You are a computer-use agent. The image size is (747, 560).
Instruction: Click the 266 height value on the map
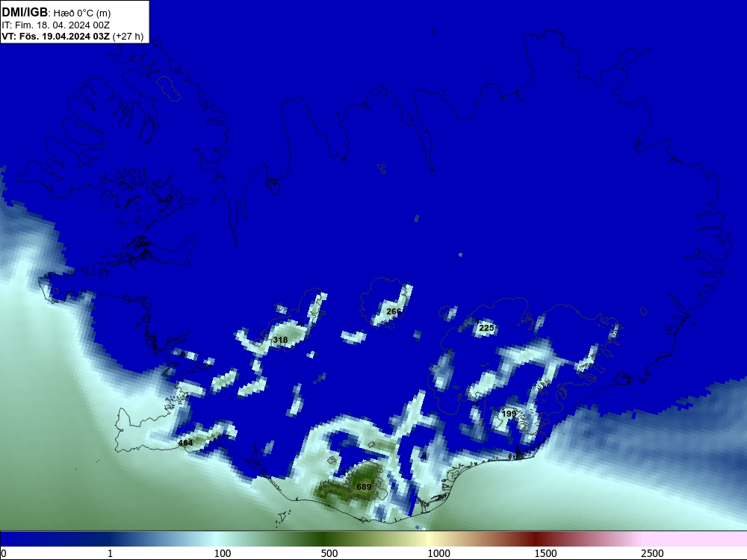(x=394, y=311)
